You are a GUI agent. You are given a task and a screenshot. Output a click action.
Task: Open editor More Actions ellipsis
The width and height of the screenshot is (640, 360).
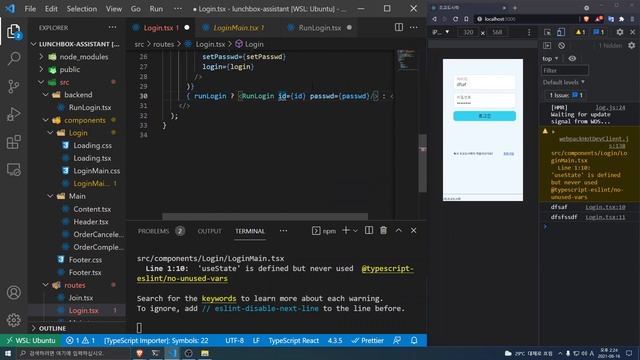[413, 27]
